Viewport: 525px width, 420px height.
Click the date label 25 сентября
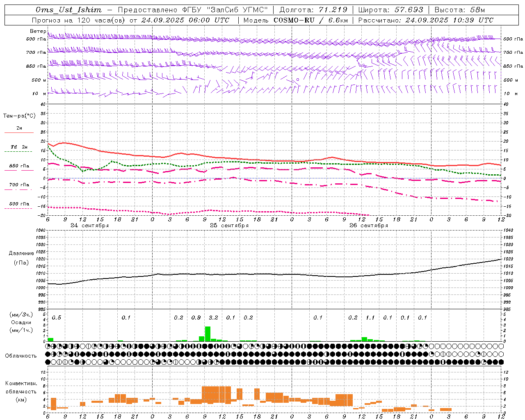(229, 226)
